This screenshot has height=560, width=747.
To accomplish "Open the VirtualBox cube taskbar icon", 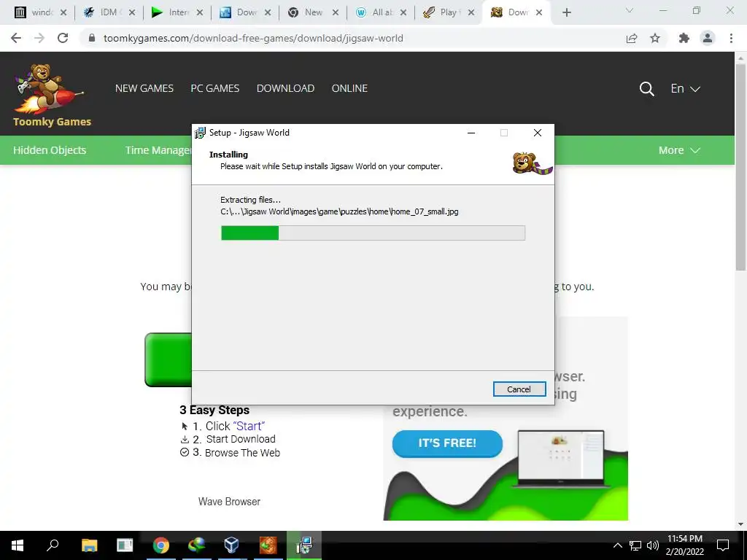I will pyautogui.click(x=231, y=545).
